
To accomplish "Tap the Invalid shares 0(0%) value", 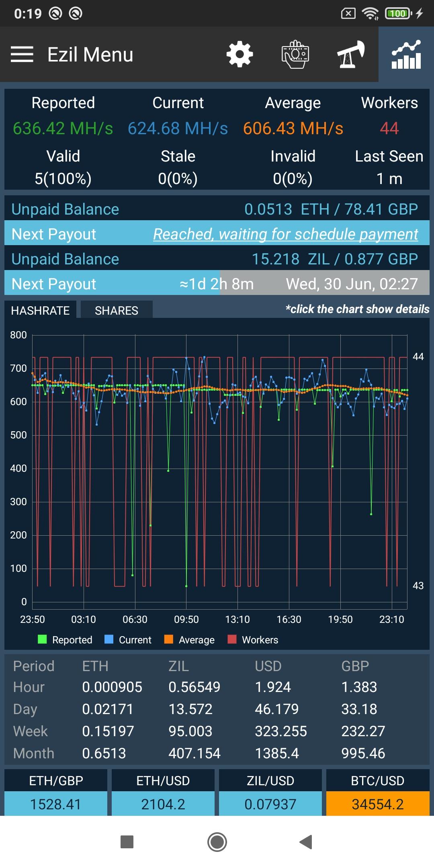I will tap(293, 178).
